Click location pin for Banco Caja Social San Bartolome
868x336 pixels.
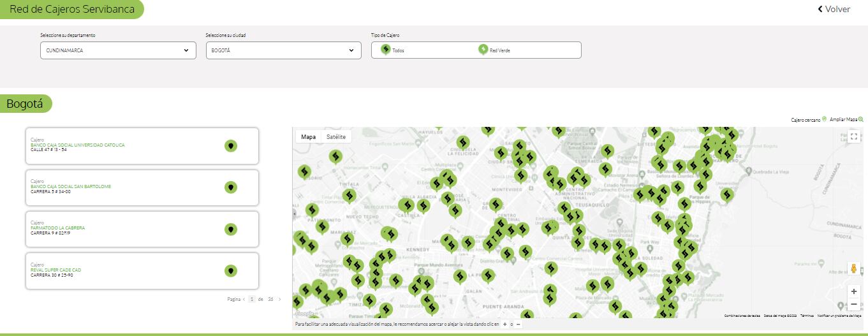click(x=231, y=187)
